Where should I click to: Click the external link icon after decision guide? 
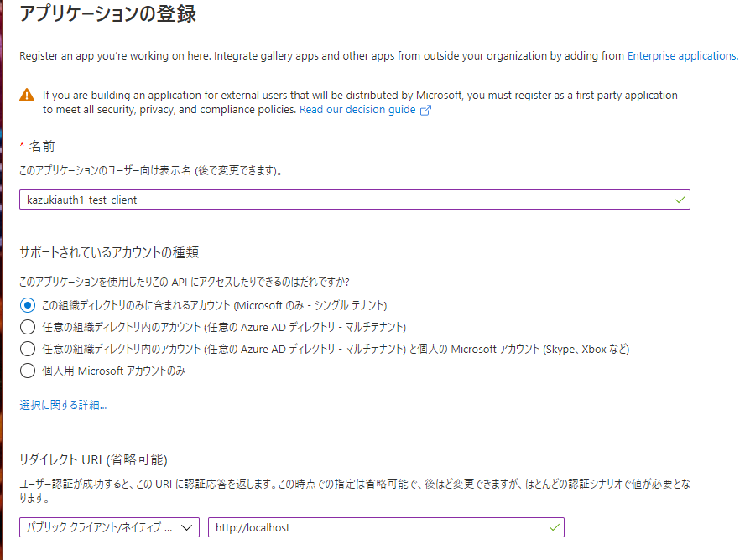[425, 110]
